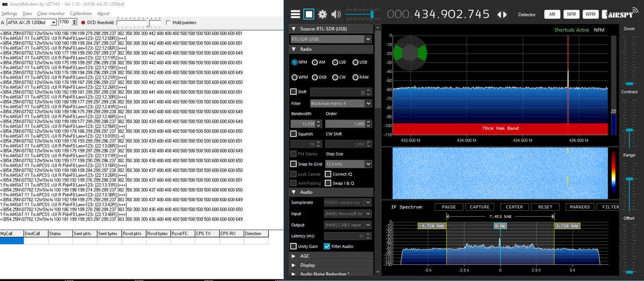Viewport: 644px width, 281px height.
Task: Click the red DCD indicator dot
Action: pyautogui.click(x=83, y=23)
